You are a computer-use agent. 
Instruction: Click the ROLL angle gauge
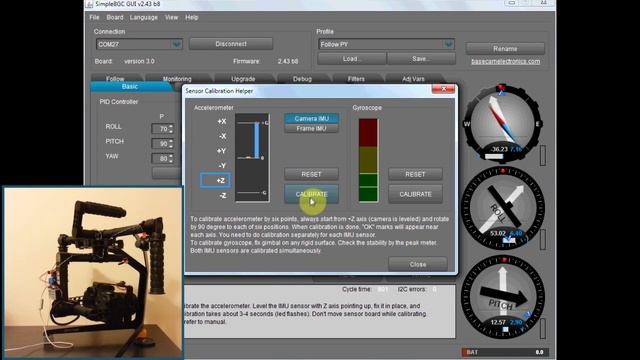(503, 208)
